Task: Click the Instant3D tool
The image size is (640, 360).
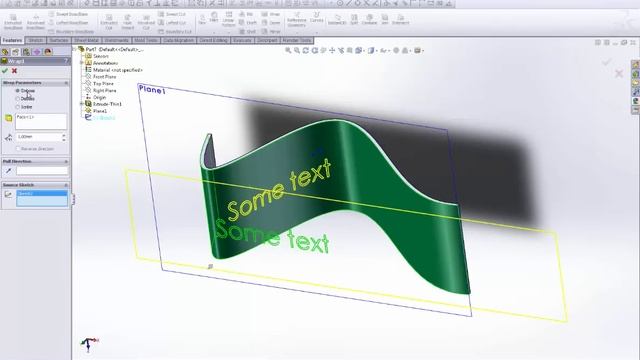Action: (337, 19)
